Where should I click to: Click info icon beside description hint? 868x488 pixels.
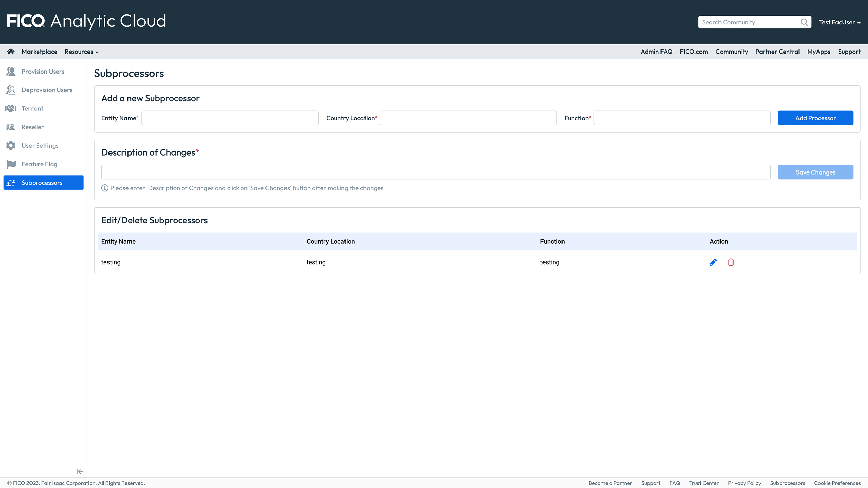click(105, 188)
